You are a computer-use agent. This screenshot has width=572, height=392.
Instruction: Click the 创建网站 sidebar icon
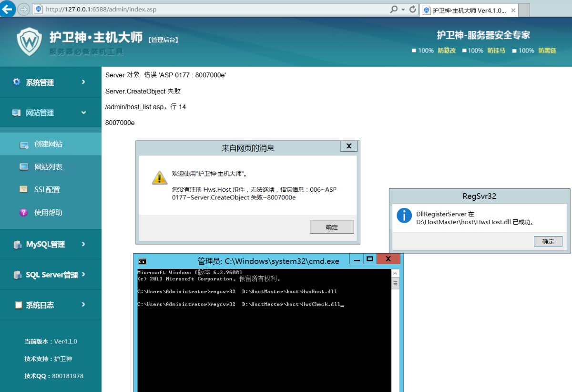tap(24, 144)
